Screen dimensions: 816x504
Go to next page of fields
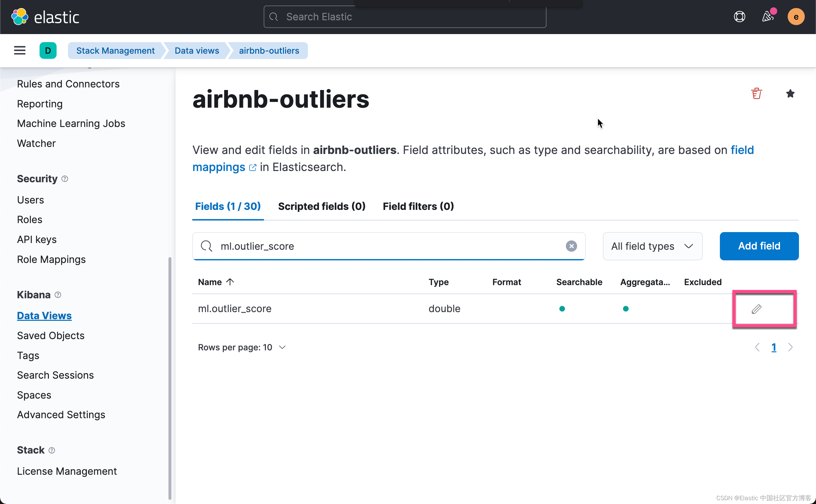click(790, 347)
